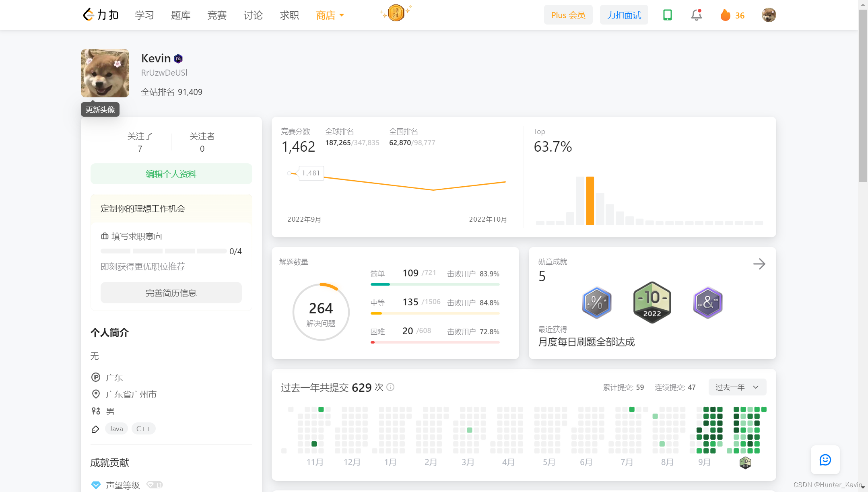Screen dimensions: 868x492
Task: Click the Plus 会员 button
Action: 568,15
